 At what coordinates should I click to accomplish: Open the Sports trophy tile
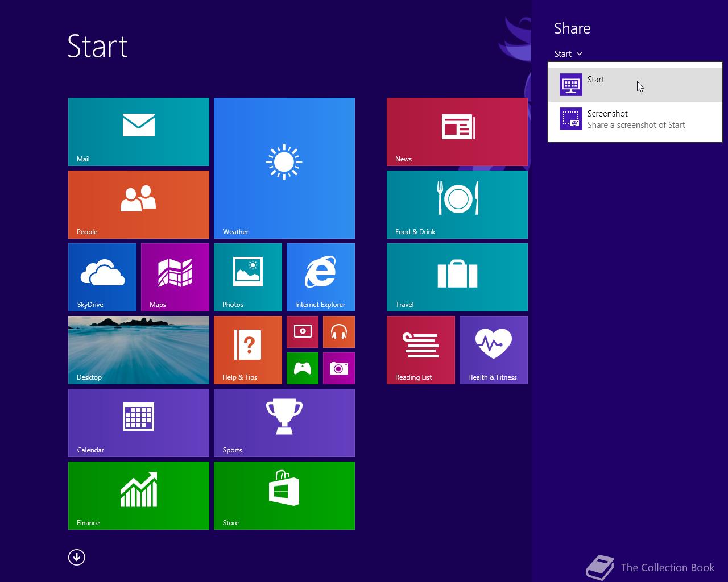point(284,423)
